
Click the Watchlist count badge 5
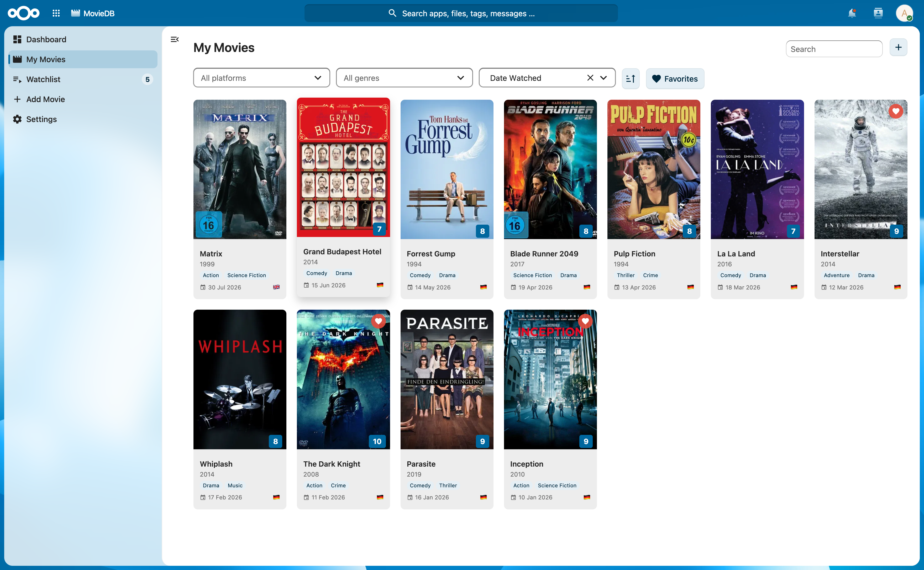click(x=148, y=79)
